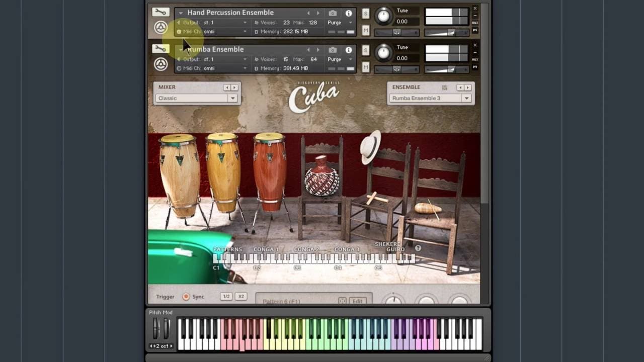Remove Hand Percussion Ensemble with its X
Viewport: 644px width, 362px height.
(475, 9)
